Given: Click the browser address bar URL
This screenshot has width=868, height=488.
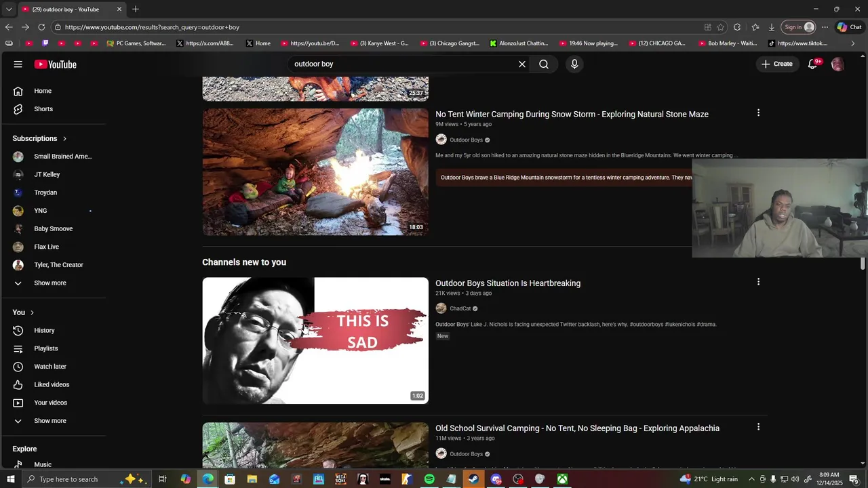Looking at the screenshot, I should tap(152, 27).
